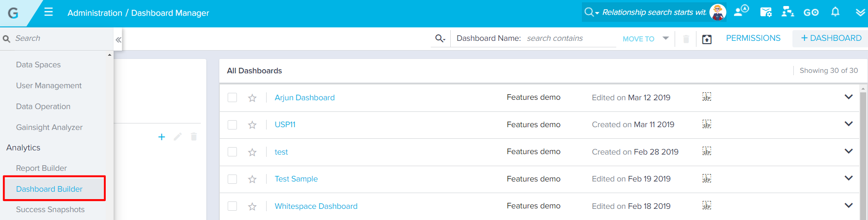
Task: Click the export/upload icon in toolbar
Action: pos(707,39)
